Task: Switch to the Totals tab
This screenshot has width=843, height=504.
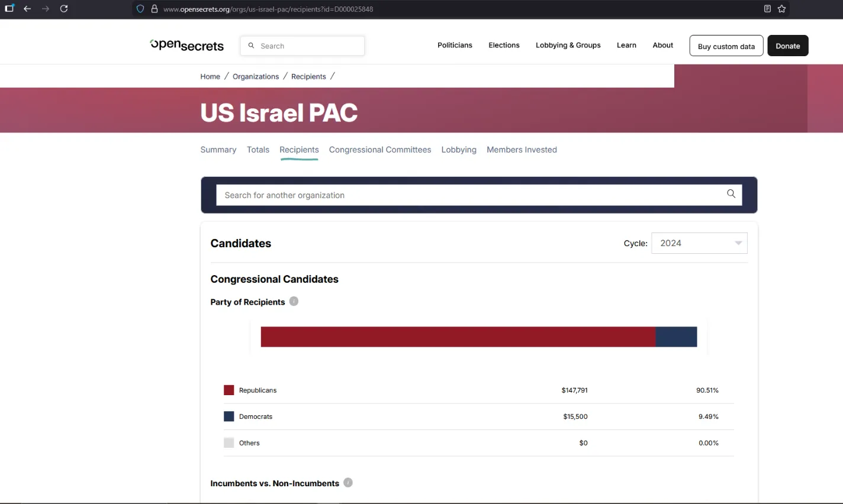Action: coord(258,150)
